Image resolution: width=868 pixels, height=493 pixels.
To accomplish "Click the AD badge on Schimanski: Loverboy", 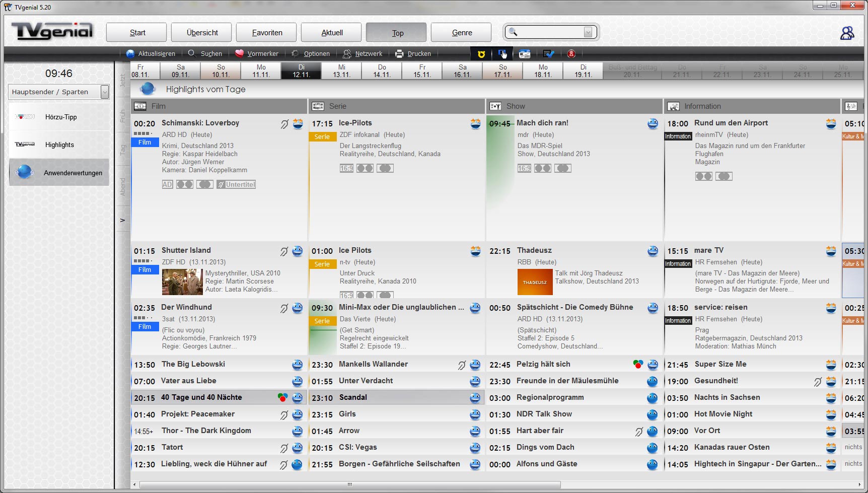I will [x=167, y=184].
